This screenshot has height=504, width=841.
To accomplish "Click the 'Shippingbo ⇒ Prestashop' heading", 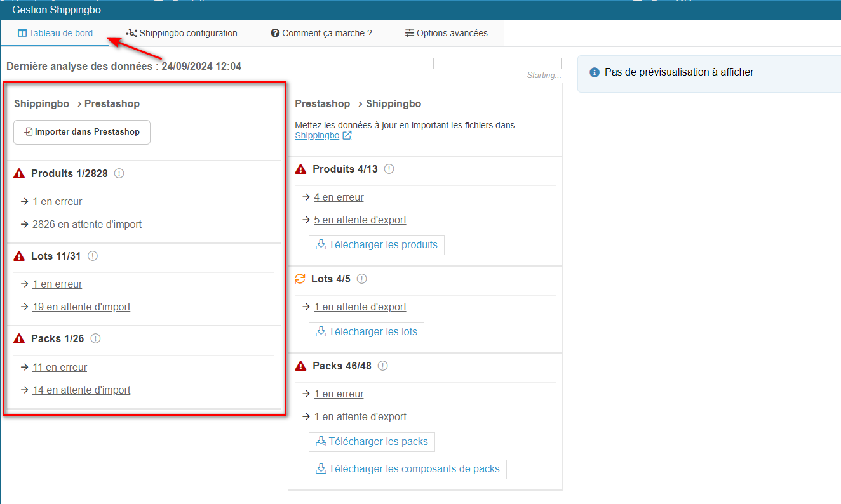I will click(77, 103).
